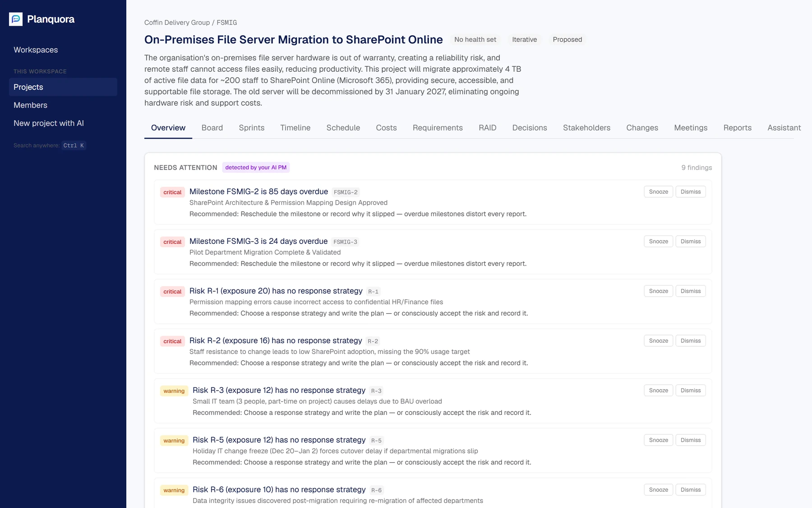The width and height of the screenshot is (812, 508).
Task: Open Milestone FSMIG-2 is 85 days overdue
Action: (258, 191)
